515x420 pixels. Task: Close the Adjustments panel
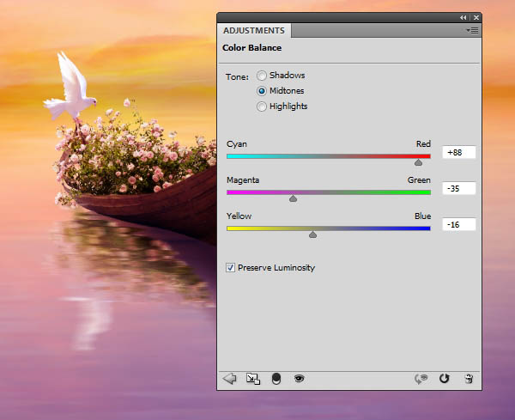pyautogui.click(x=476, y=18)
